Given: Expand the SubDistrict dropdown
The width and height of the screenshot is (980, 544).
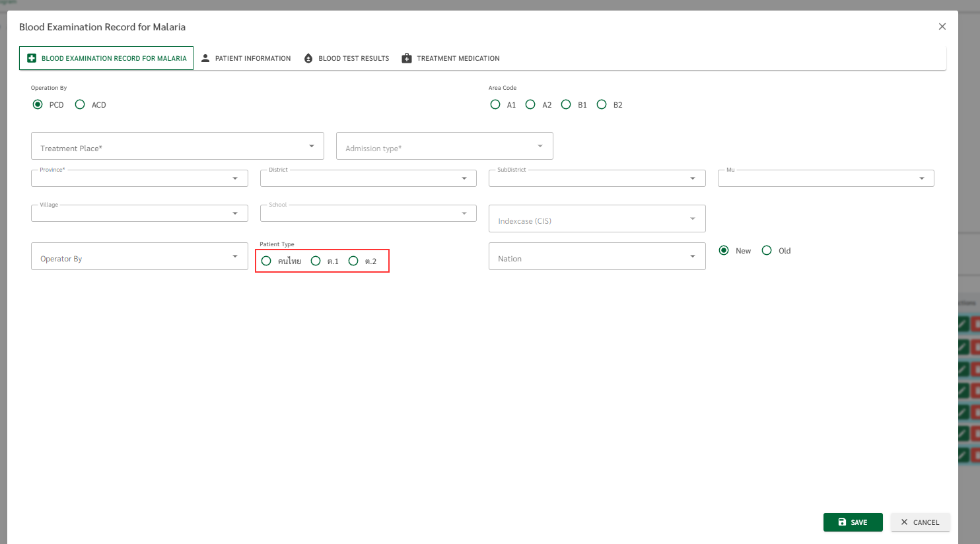Looking at the screenshot, I should 597,178.
